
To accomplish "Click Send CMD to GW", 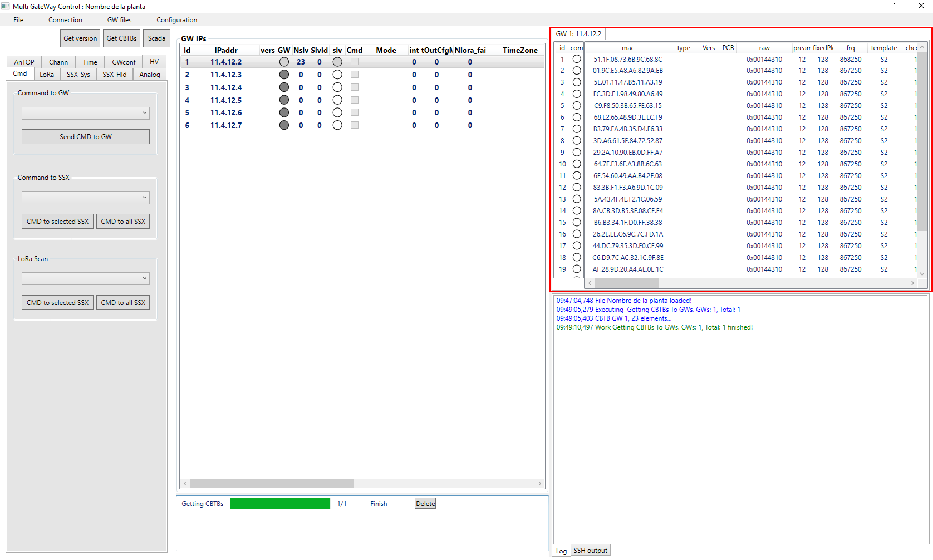I will point(85,136).
